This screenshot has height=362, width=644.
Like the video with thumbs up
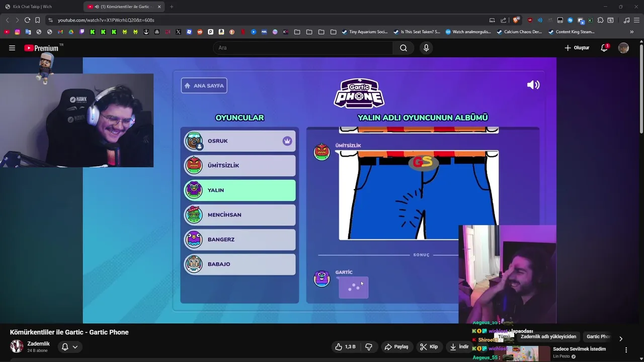pos(345,346)
